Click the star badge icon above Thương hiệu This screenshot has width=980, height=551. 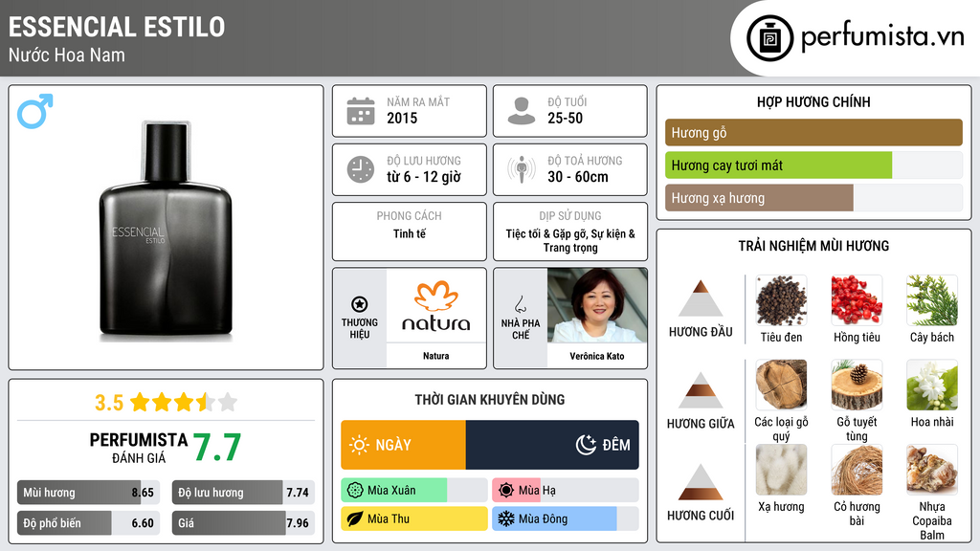tap(360, 304)
